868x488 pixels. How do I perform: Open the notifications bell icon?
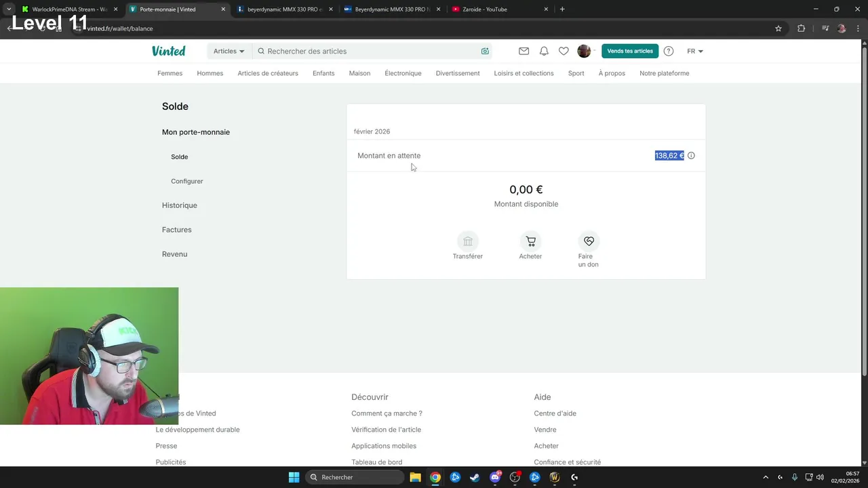point(544,51)
